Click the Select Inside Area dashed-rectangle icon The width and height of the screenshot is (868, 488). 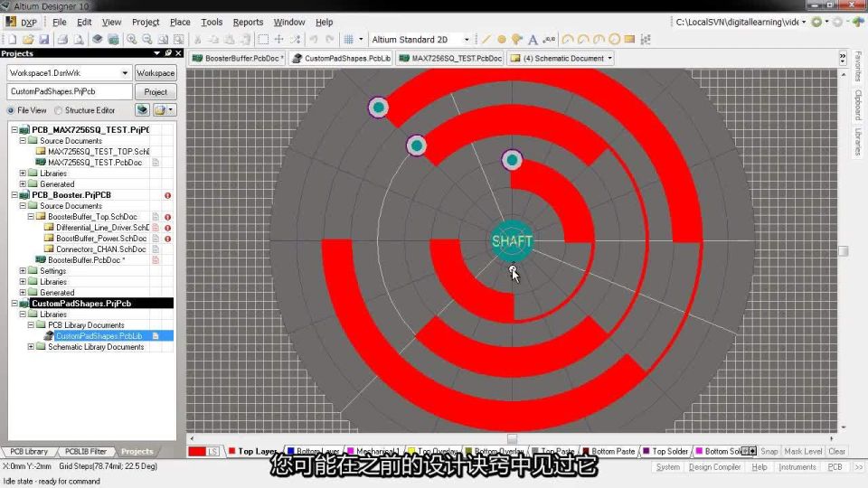coord(263,40)
